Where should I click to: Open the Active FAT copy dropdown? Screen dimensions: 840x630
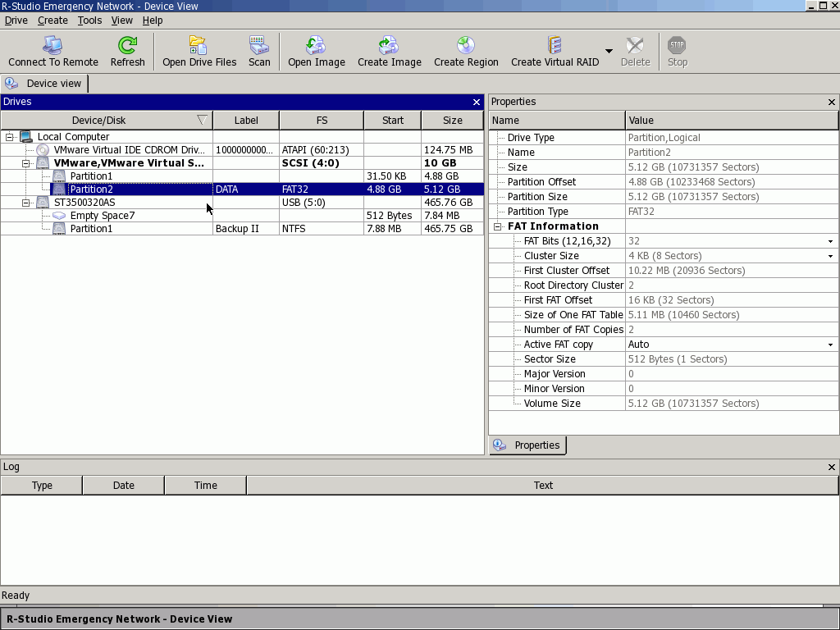(830, 345)
